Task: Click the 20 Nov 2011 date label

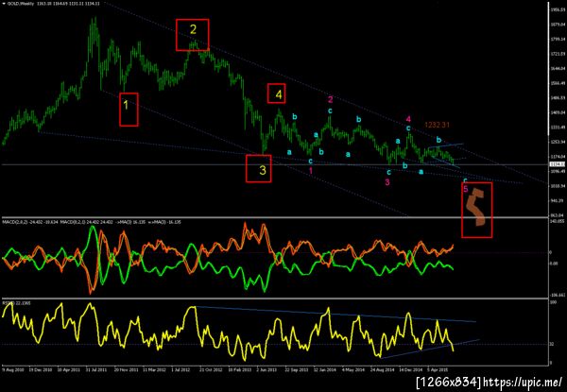Action: click(126, 370)
